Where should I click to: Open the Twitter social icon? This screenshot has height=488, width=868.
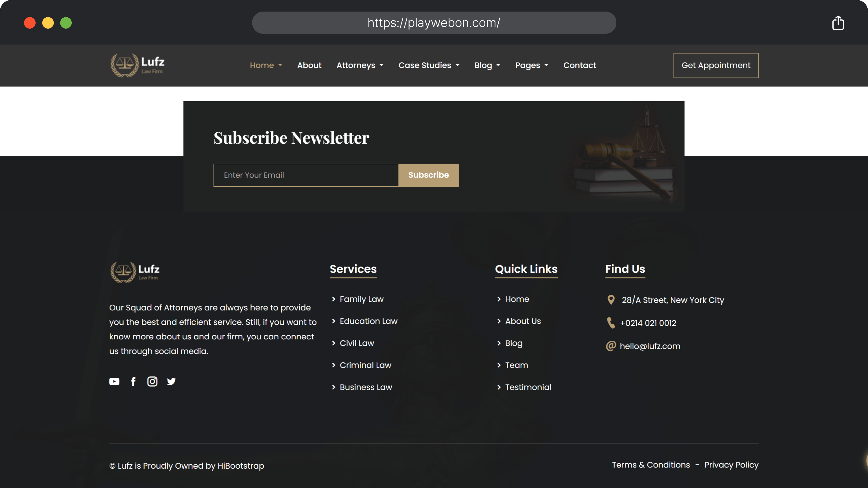click(171, 381)
